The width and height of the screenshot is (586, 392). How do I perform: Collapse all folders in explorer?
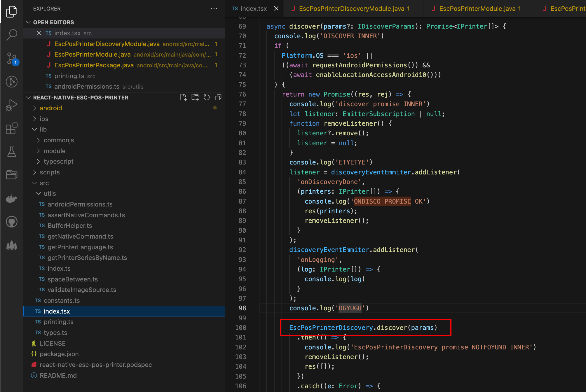click(218, 97)
